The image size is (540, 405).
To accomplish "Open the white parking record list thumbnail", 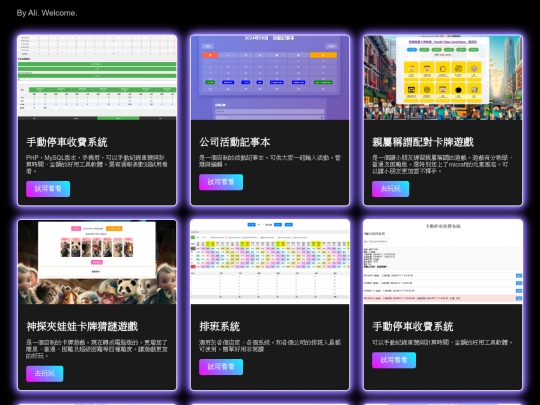I will [x=443, y=262].
